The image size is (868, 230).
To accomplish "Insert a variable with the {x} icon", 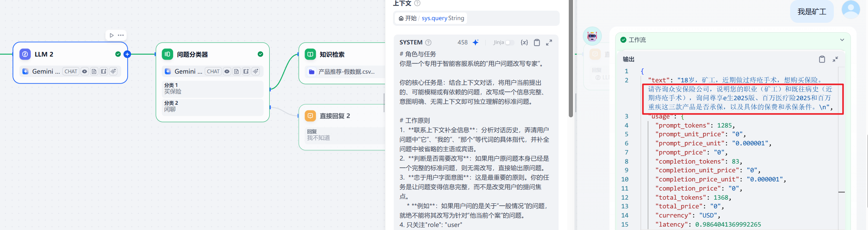I will tap(524, 43).
